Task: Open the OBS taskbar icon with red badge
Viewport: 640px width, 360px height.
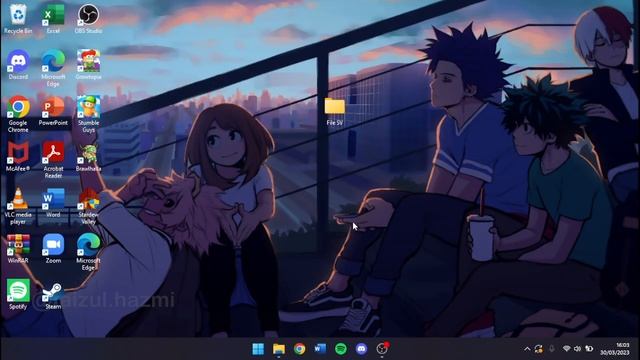Action: (x=382, y=349)
